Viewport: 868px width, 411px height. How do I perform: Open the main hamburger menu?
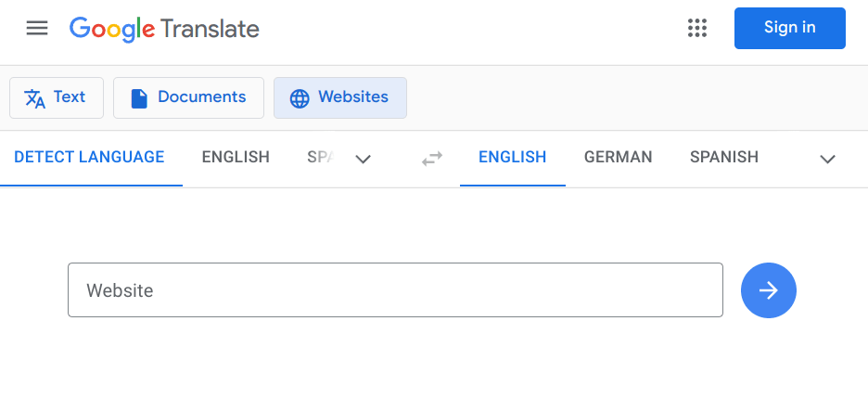[37, 28]
